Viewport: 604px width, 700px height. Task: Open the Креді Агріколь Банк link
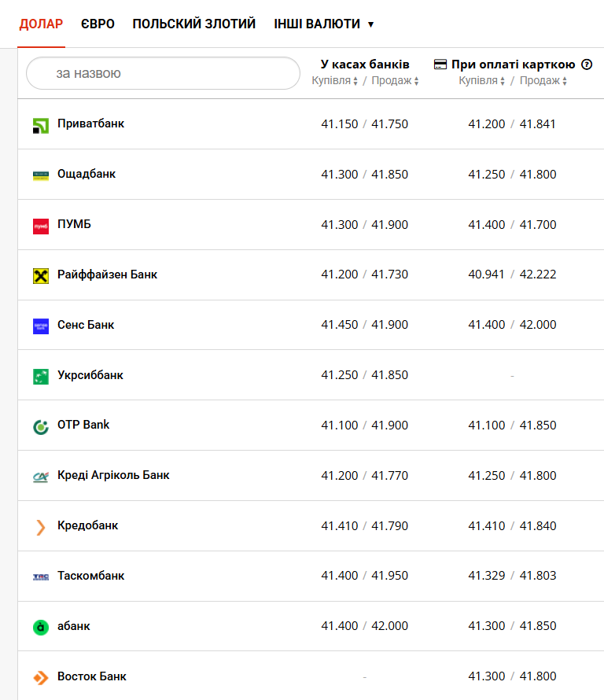pos(113,475)
